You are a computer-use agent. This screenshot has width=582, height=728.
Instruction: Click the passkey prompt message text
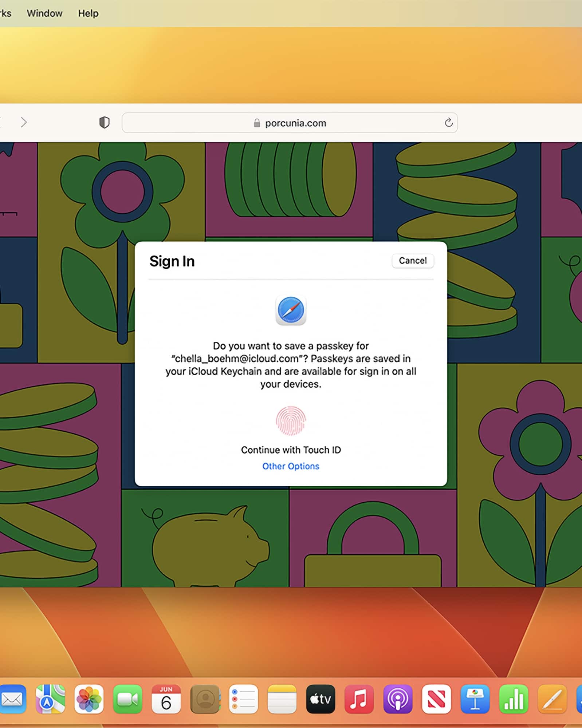[x=291, y=365]
